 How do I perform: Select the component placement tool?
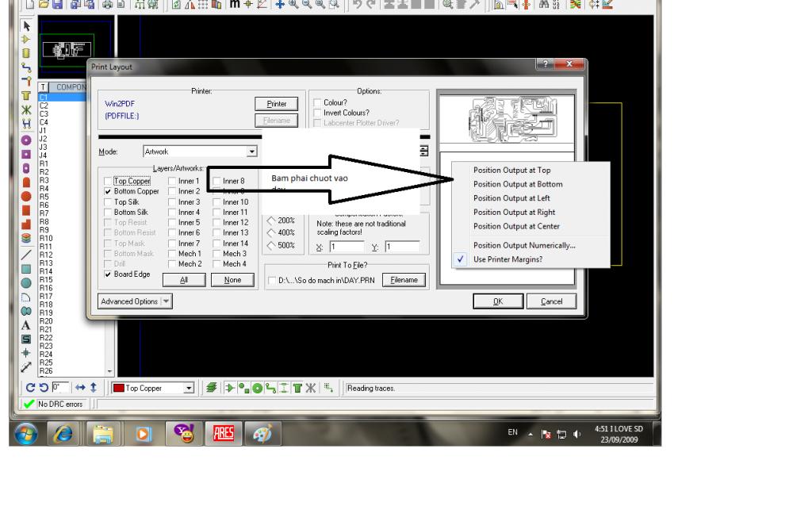click(x=26, y=40)
